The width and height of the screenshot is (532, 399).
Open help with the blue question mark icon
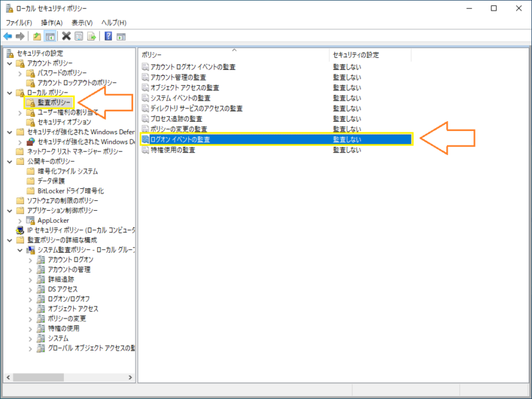pos(108,36)
